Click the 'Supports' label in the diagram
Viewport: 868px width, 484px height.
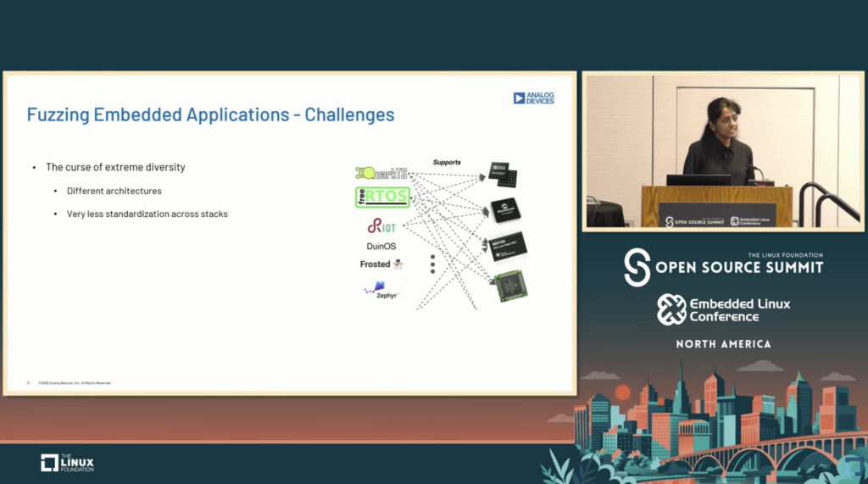[x=446, y=162]
